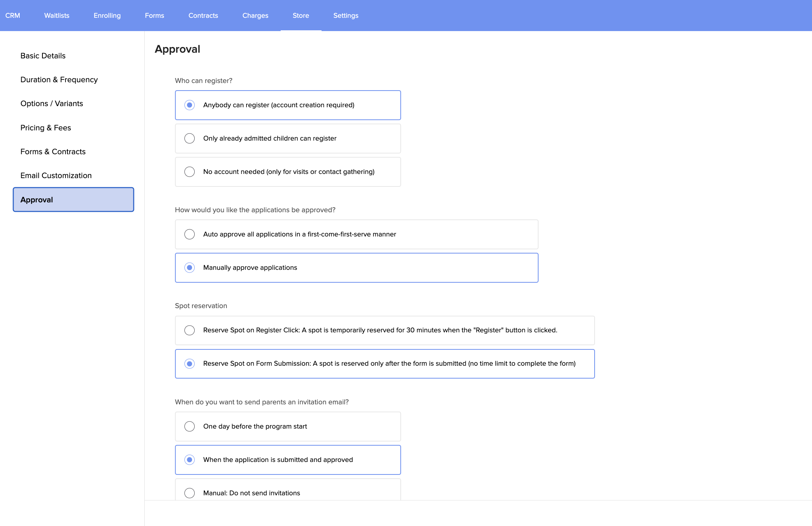The image size is (812, 526).
Task: Go to Pricing & Fees section
Action: click(46, 128)
